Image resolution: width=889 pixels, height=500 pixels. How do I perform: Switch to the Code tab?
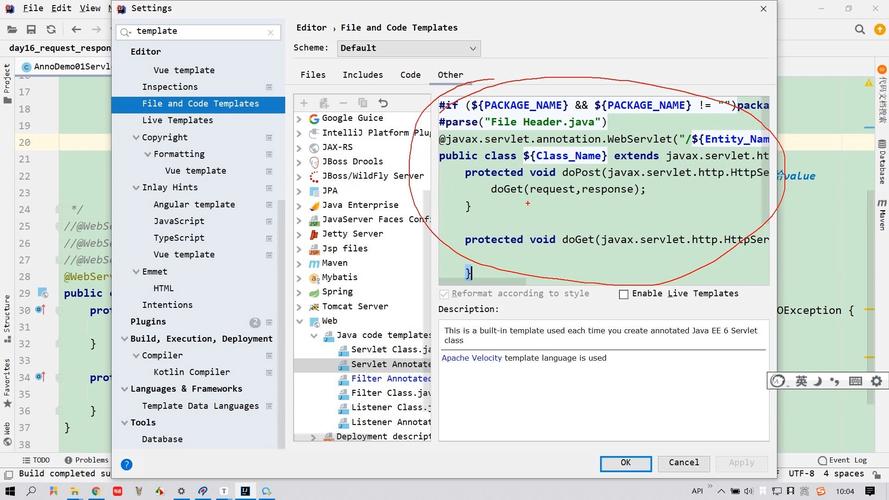click(410, 75)
